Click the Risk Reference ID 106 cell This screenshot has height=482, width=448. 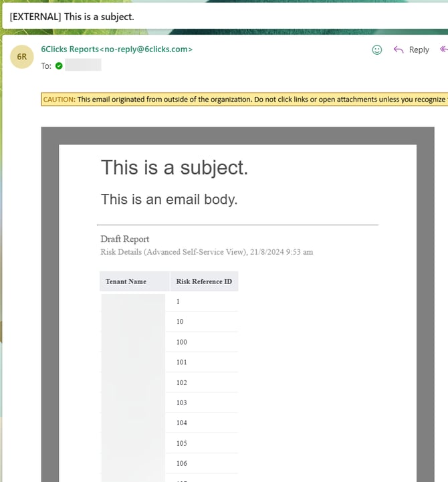182,463
